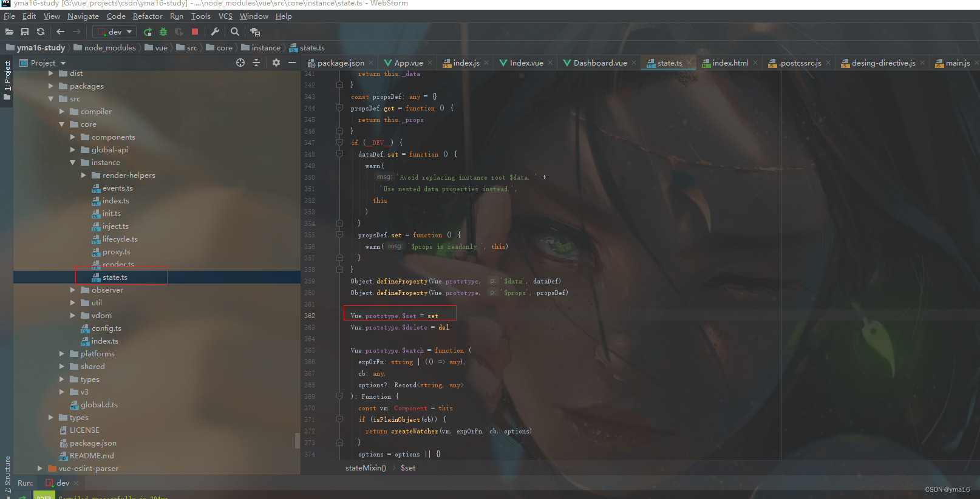
Task: Close the desing-directive.js editor tab
Action: (x=922, y=63)
